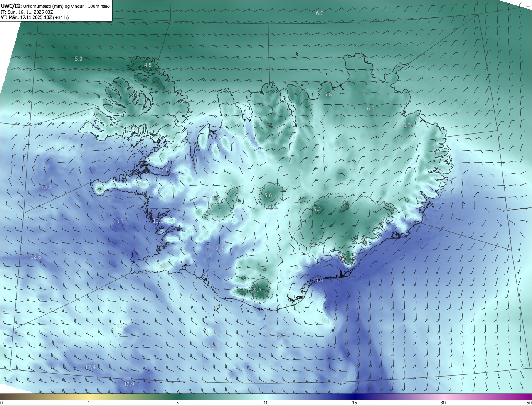Image resolution: width=532 pixels, height=406 pixels.
Task: Click the 9.8 value label
Action: click(120, 326)
